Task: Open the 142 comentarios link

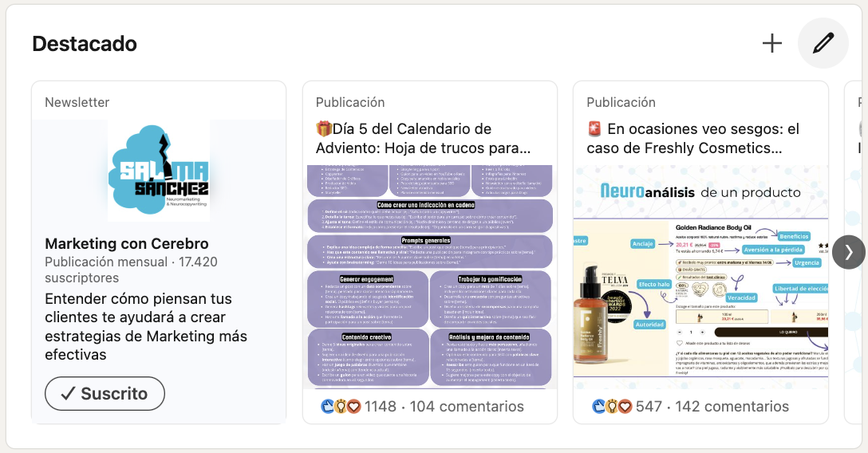Action: [732, 407]
